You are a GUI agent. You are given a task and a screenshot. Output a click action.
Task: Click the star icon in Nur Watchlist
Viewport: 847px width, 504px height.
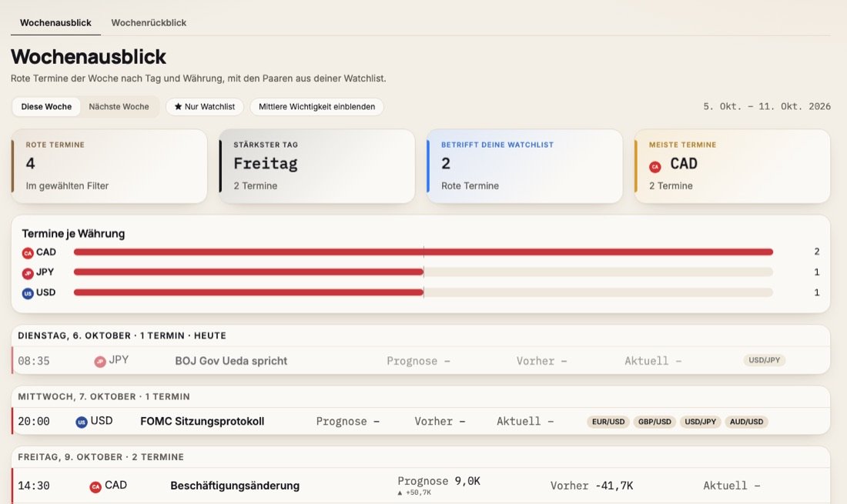(178, 107)
